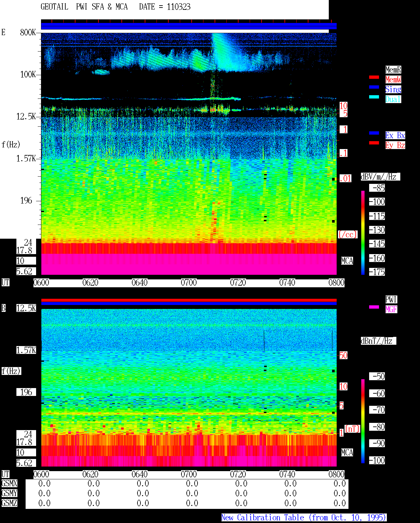The image size is (420, 523).
Task: Open the New Calibration Table link
Action: tap(304, 518)
